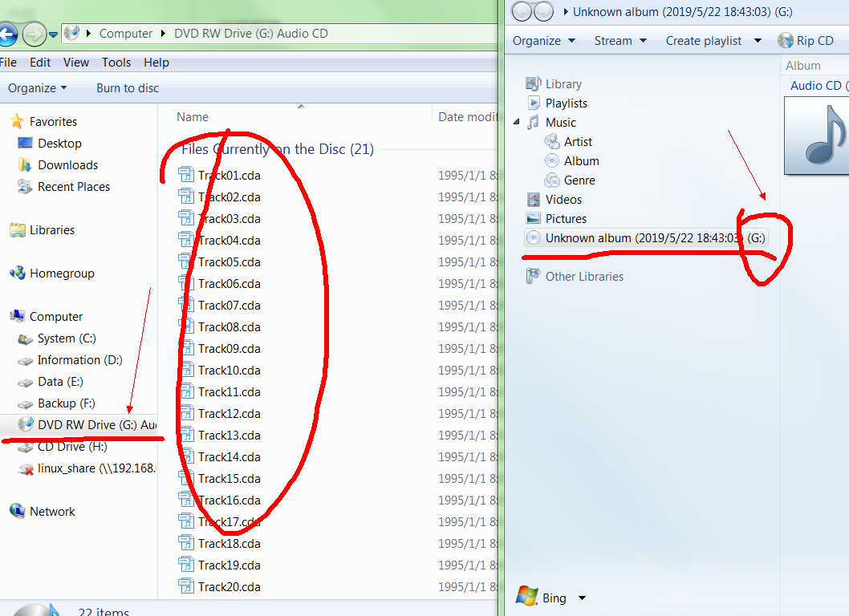This screenshot has height=616, width=849.
Task: Click Computer in the address bar breadcrumb
Action: point(126,34)
